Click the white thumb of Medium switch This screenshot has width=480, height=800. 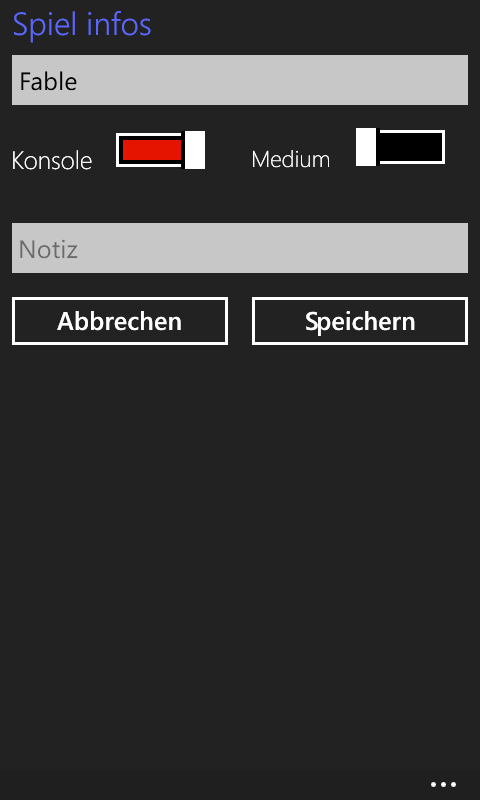pyautogui.click(x=366, y=147)
